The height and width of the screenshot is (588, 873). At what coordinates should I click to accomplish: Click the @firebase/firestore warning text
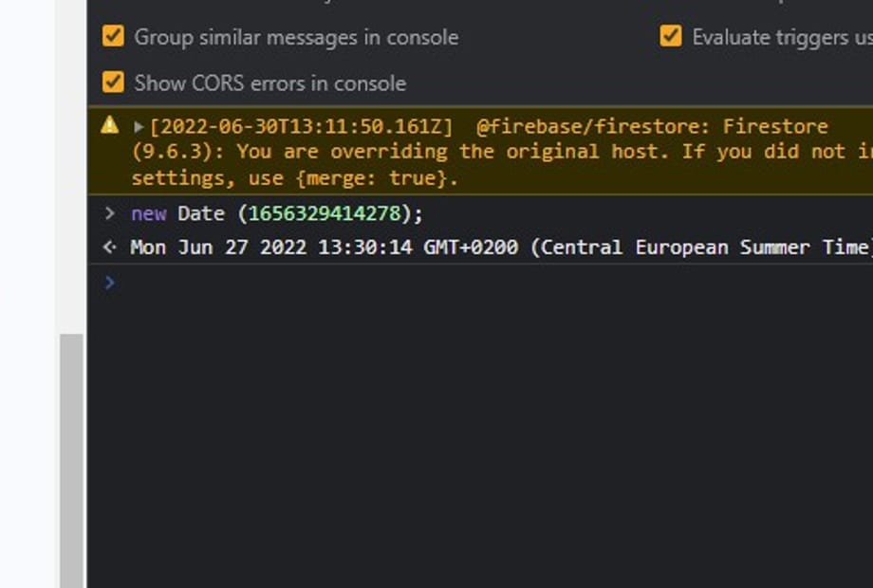593,127
